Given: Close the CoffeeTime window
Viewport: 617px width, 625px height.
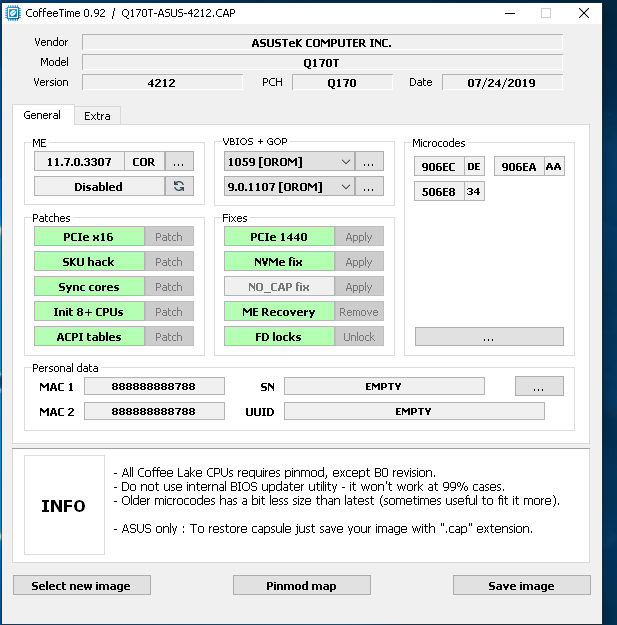Looking at the screenshot, I should [x=584, y=13].
